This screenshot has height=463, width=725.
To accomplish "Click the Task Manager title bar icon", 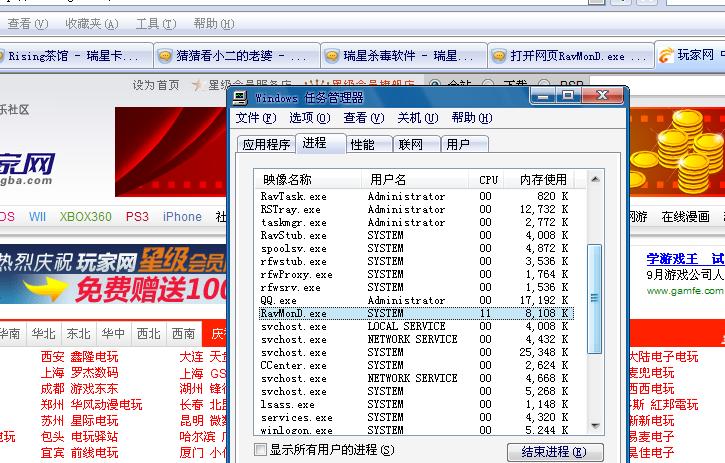I will point(240,98).
